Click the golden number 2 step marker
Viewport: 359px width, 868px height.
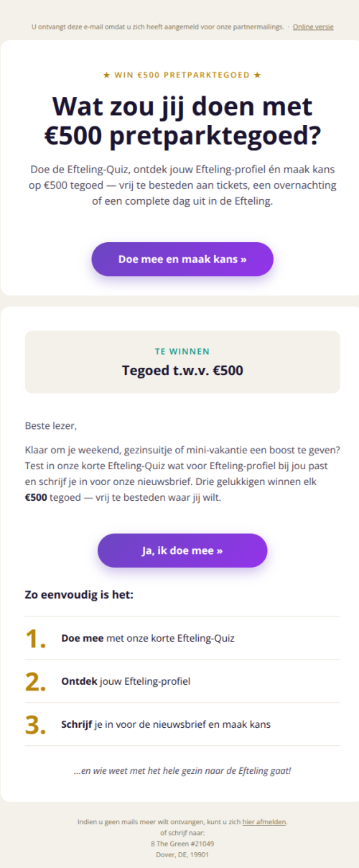36,681
